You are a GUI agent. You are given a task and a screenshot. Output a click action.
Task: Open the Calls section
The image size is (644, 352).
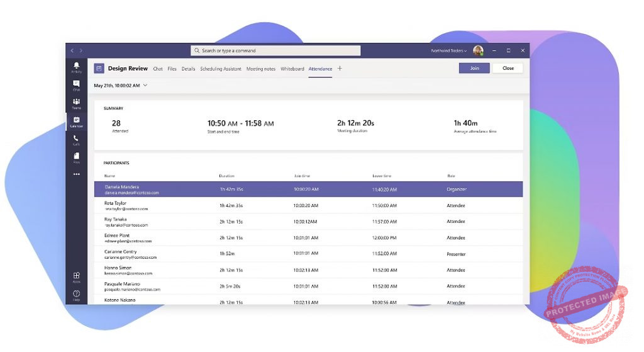(x=76, y=139)
